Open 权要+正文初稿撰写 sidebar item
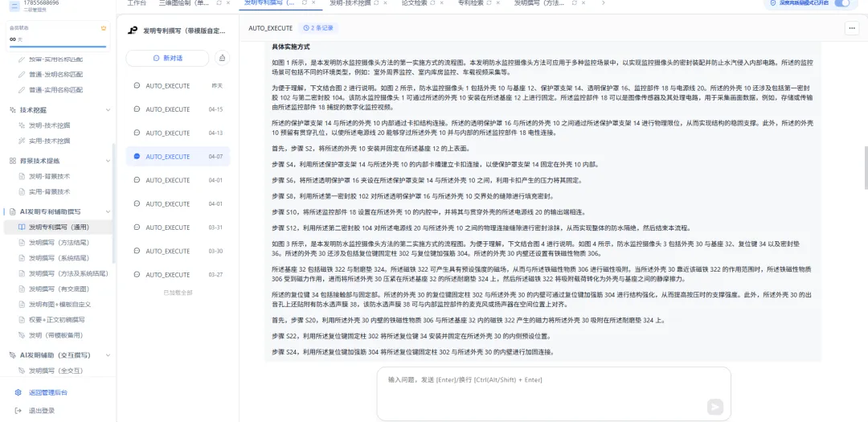The image size is (868, 422). point(56,320)
